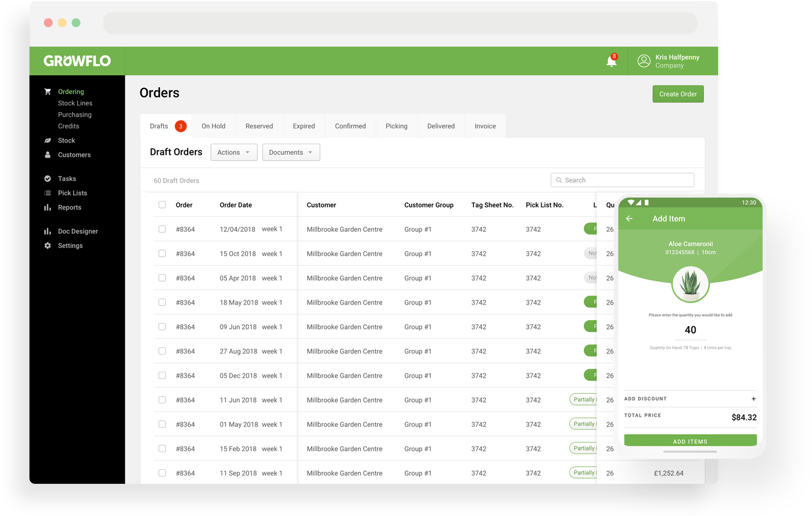Tick the checkbox beside the 15 Oct 2018 order
Image resolution: width=812 pixels, height=516 pixels.
pos(162,253)
